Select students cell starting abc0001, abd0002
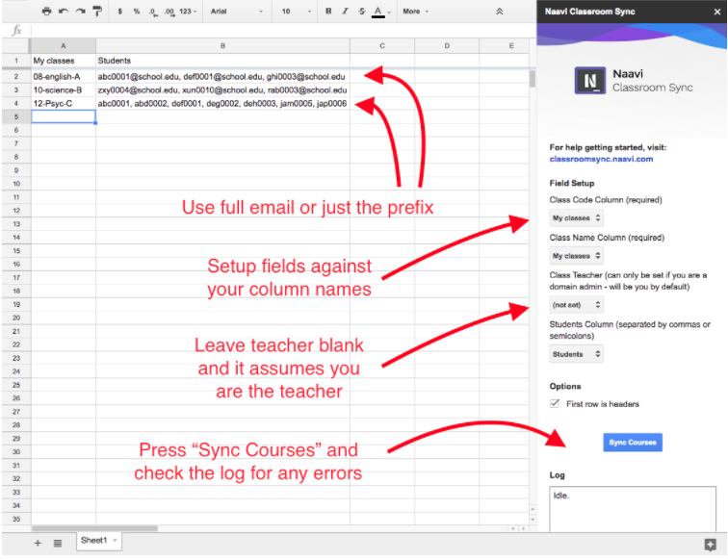Image resolution: width=728 pixels, height=560 pixels. pos(222,104)
